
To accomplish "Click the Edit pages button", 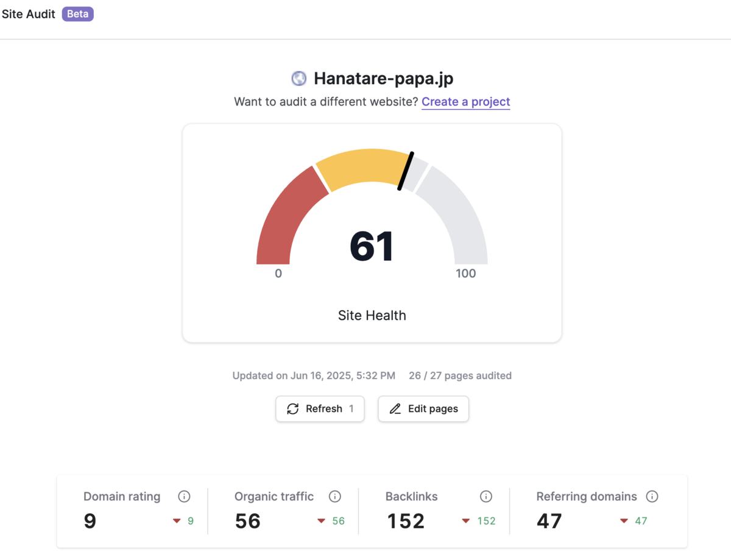I will coord(423,409).
